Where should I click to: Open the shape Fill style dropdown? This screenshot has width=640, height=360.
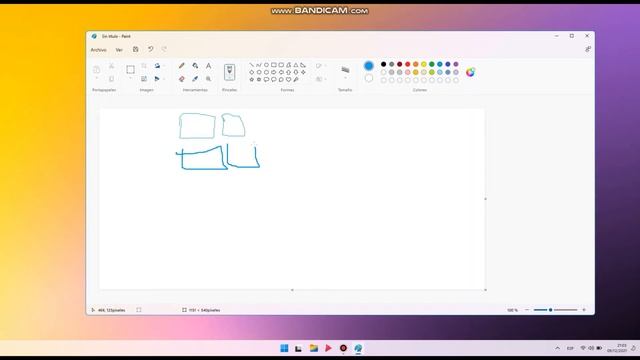pyautogui.click(x=321, y=79)
